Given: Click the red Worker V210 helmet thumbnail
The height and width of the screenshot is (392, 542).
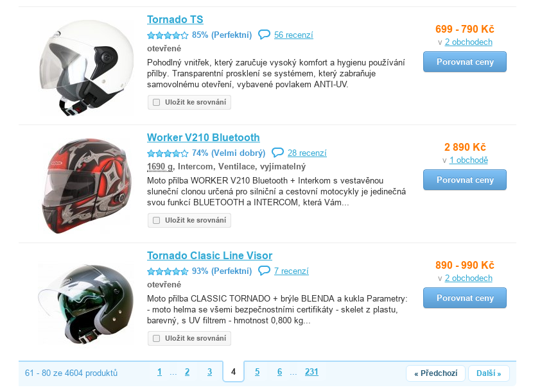Looking at the screenshot, I should tap(87, 186).
